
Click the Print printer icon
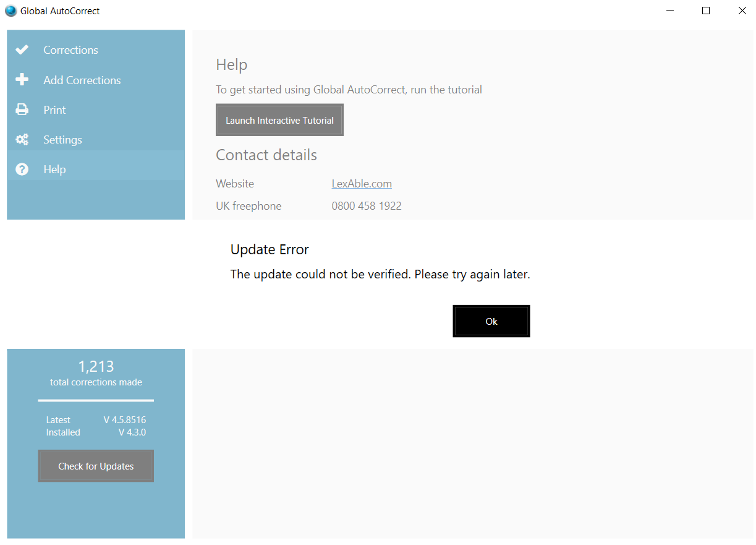click(x=22, y=109)
